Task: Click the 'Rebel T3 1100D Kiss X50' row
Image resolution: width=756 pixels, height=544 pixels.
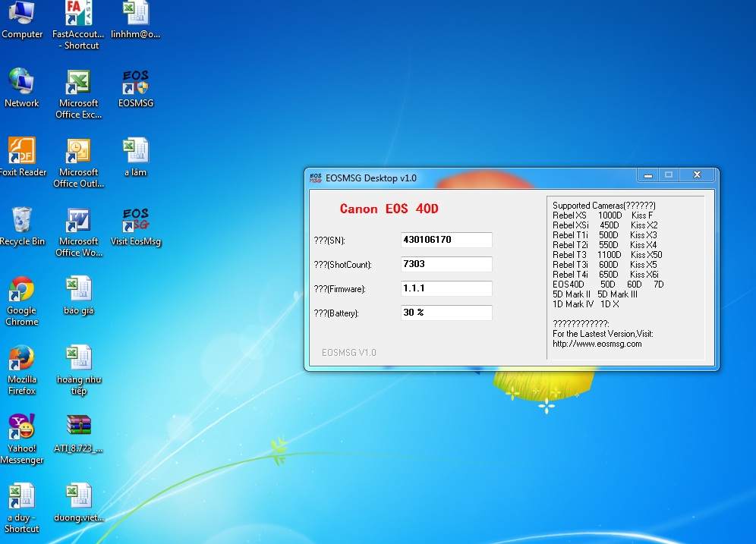Action: click(607, 255)
